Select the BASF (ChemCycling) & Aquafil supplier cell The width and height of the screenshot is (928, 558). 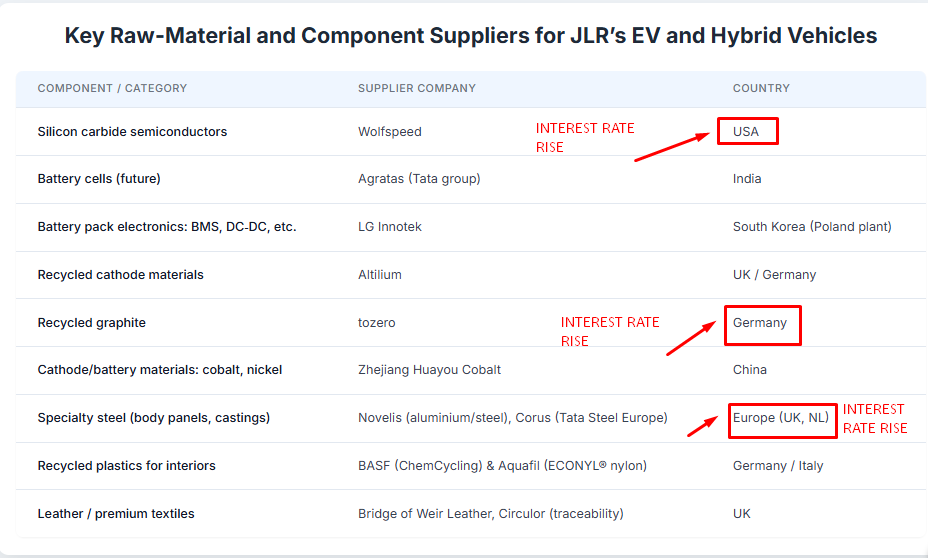click(502, 466)
